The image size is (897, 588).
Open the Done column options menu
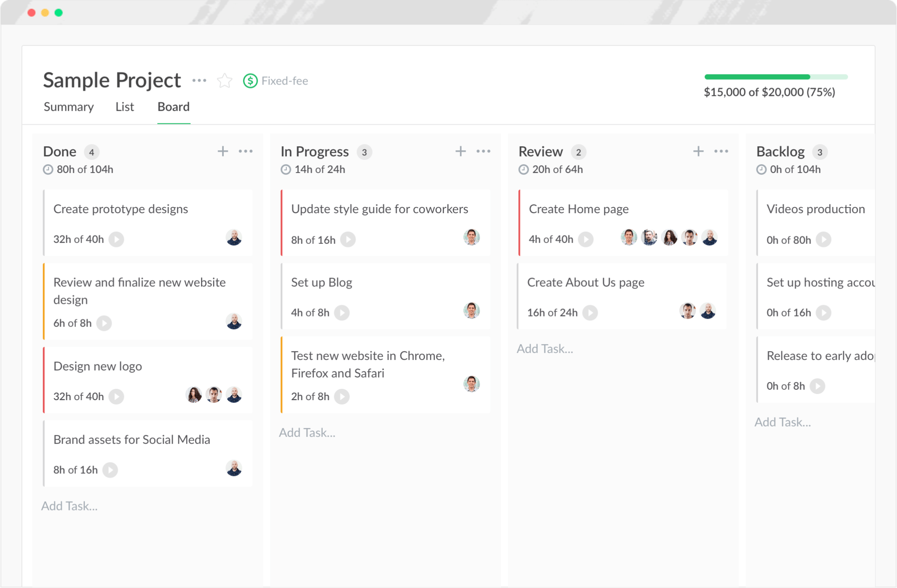(246, 151)
